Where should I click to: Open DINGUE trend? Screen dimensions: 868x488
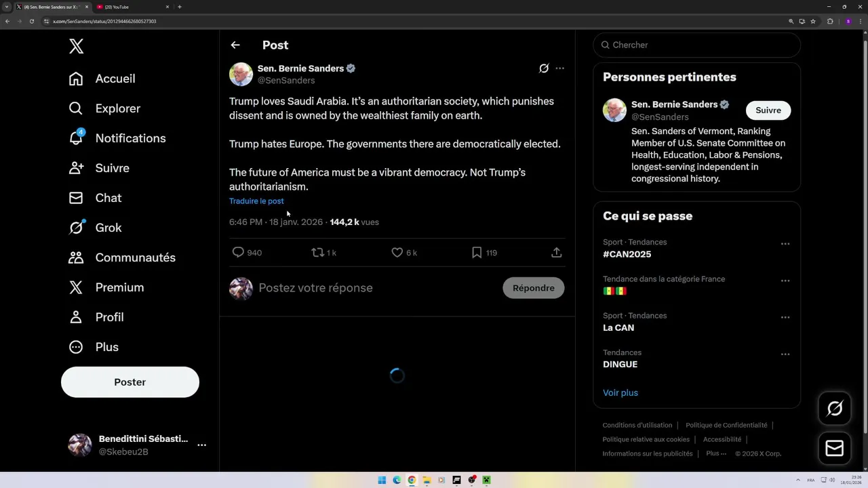[620, 365]
